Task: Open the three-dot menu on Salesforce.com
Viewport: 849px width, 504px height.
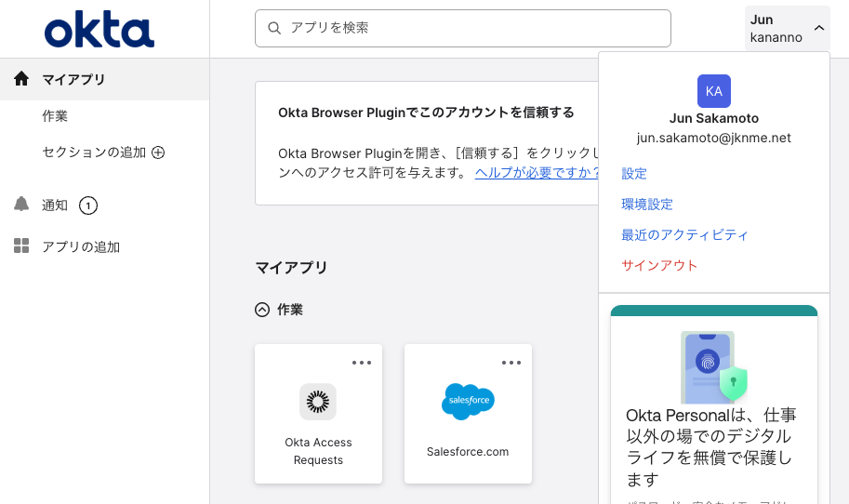Action: click(511, 363)
